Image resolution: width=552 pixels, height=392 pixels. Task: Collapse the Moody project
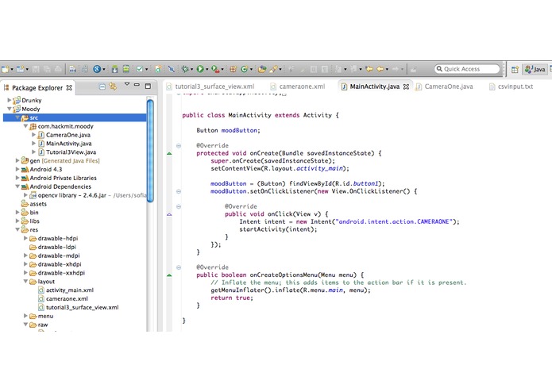10,109
